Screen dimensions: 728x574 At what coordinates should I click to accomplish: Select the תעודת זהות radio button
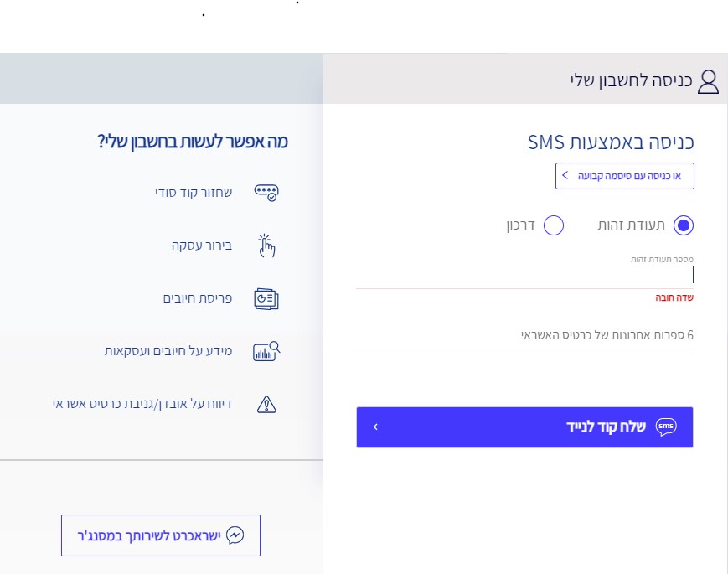pos(683,225)
